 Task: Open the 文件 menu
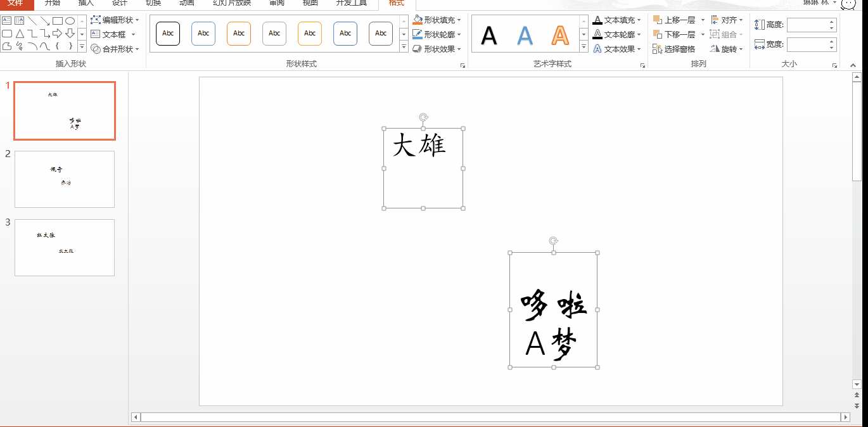pos(16,4)
